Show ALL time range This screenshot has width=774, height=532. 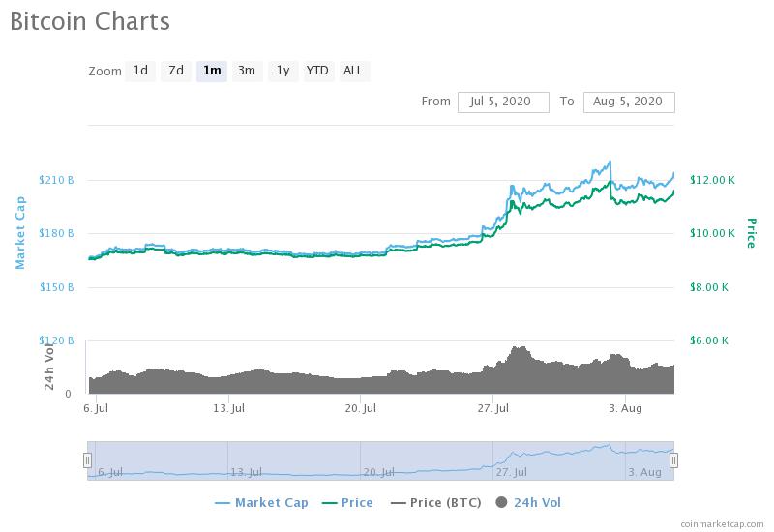tap(353, 71)
